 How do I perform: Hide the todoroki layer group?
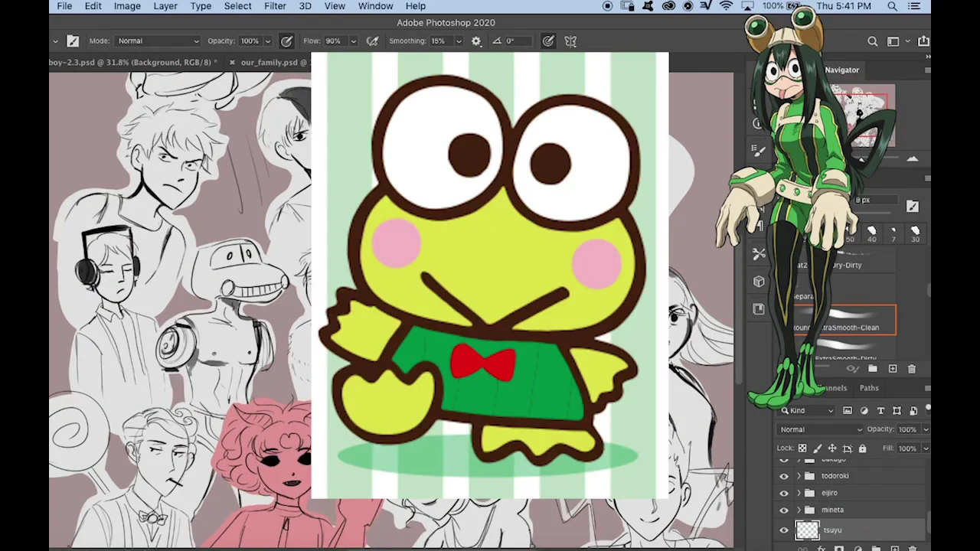(x=783, y=476)
